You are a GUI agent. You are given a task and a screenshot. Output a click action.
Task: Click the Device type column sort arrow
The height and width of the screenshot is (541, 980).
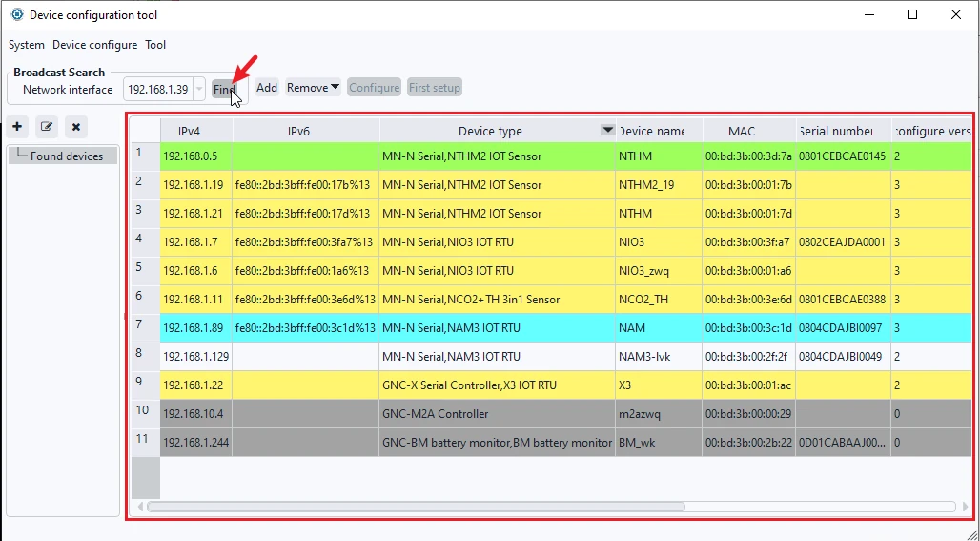607,130
